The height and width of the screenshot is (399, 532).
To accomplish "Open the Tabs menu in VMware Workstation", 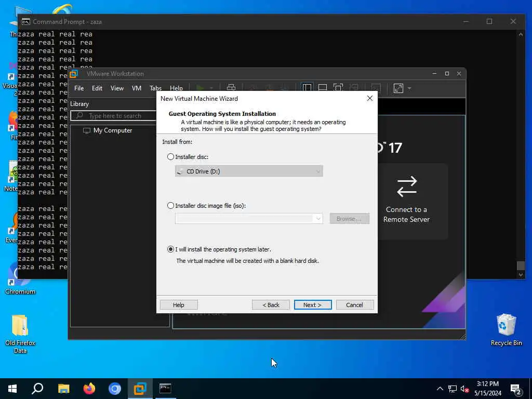I will [x=155, y=88].
